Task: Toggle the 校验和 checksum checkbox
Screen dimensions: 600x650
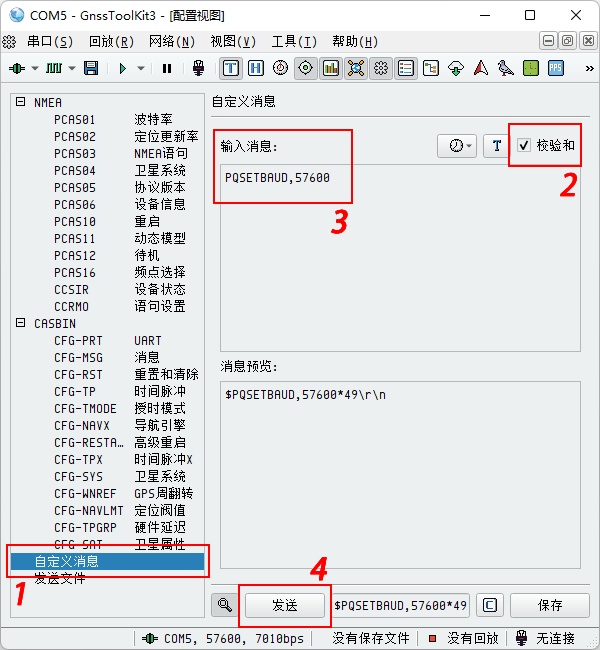Action: (523, 145)
